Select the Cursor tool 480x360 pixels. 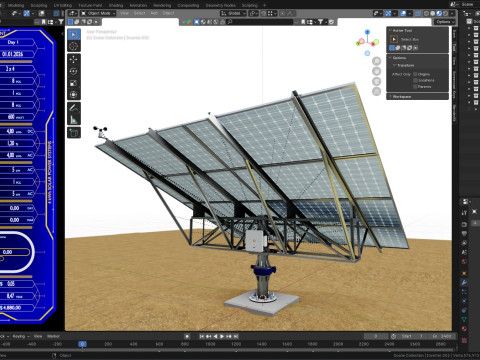[x=74, y=46]
